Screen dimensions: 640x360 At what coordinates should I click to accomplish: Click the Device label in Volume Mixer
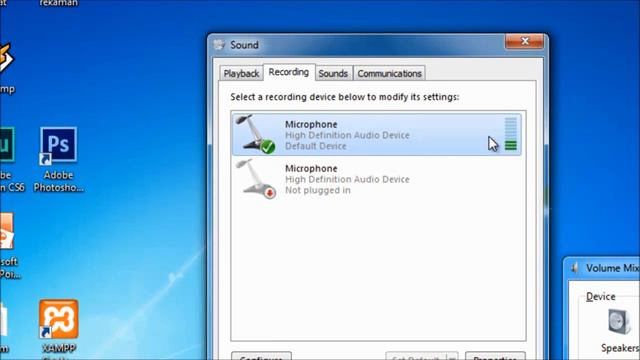pyautogui.click(x=600, y=296)
